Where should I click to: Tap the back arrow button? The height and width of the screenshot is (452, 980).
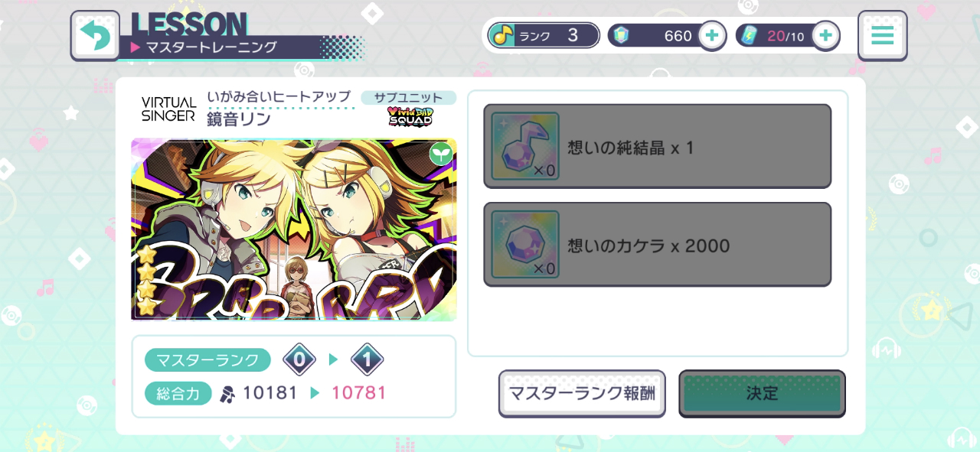click(x=95, y=35)
